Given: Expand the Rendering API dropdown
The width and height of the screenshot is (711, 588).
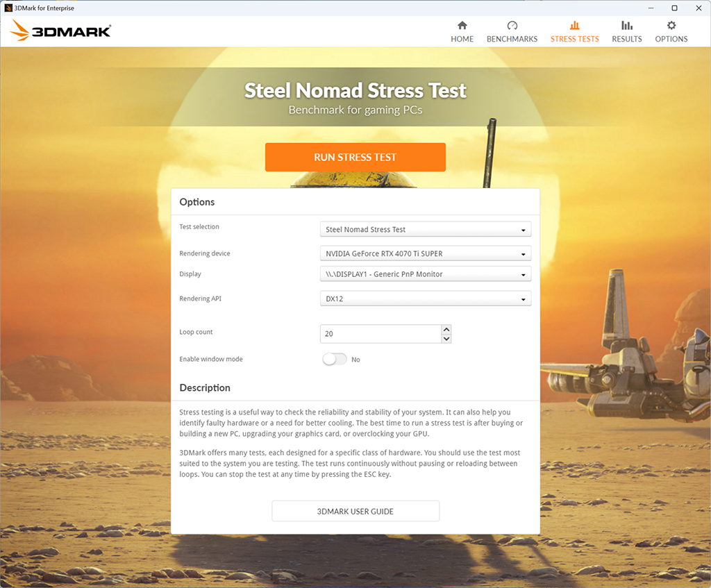Looking at the screenshot, I should click(x=426, y=299).
